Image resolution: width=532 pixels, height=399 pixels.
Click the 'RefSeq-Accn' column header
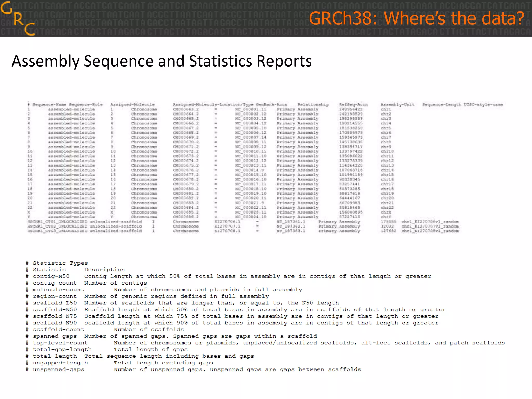tap(353, 105)
